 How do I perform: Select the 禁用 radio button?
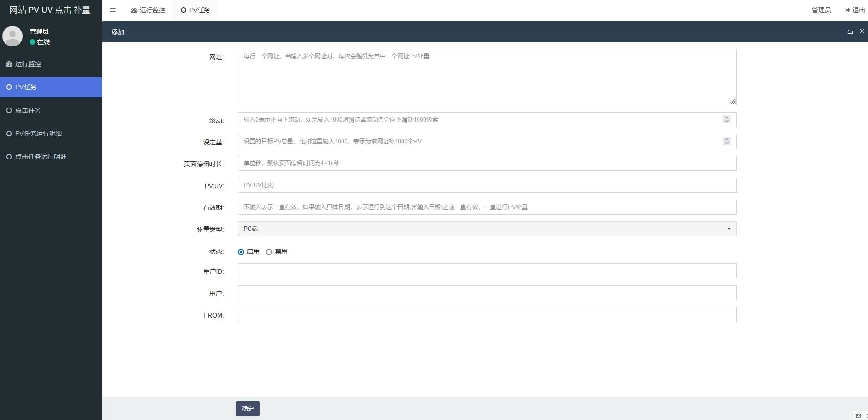[269, 252]
